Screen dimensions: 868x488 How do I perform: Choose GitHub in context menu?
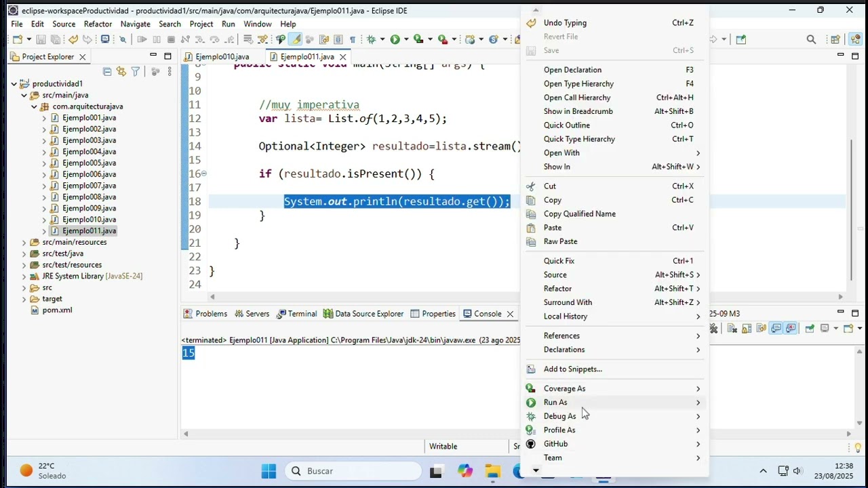tap(614, 444)
